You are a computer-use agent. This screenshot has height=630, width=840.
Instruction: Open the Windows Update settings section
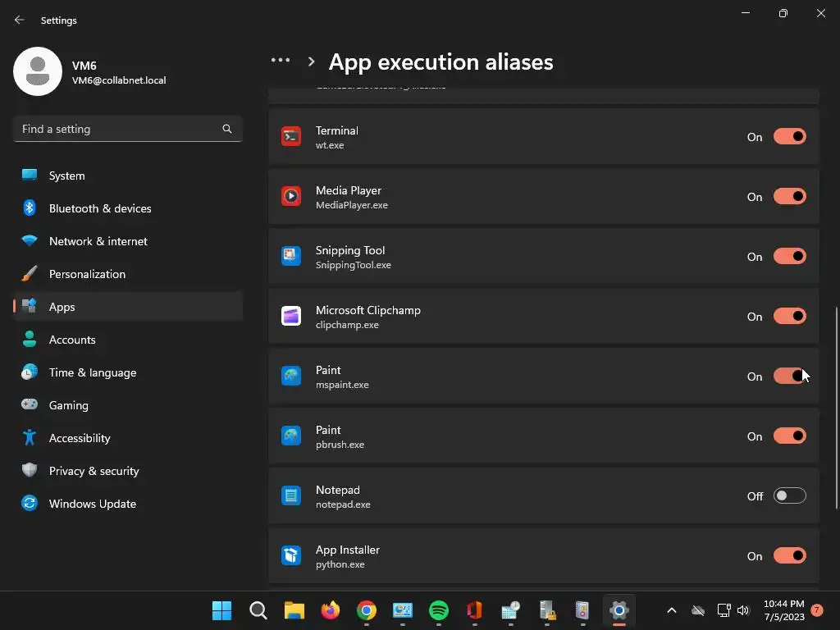pyautogui.click(x=92, y=504)
